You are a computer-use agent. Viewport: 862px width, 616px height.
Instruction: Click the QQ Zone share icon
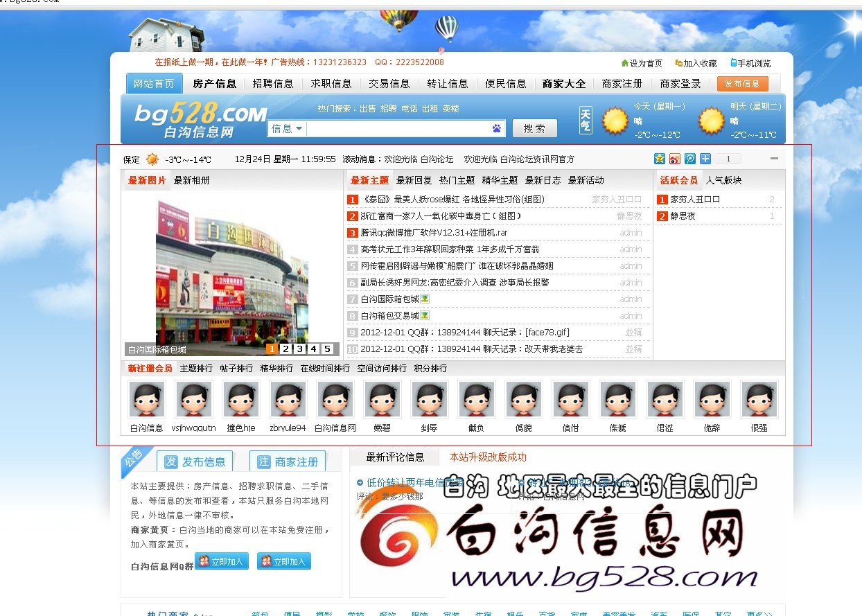[659, 159]
